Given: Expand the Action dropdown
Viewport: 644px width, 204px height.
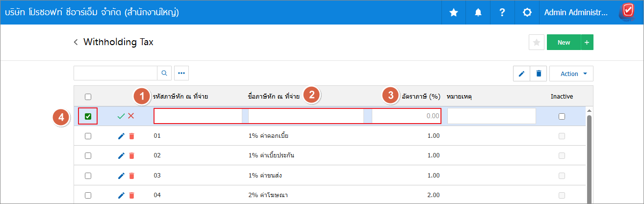Looking at the screenshot, I should click(x=571, y=74).
